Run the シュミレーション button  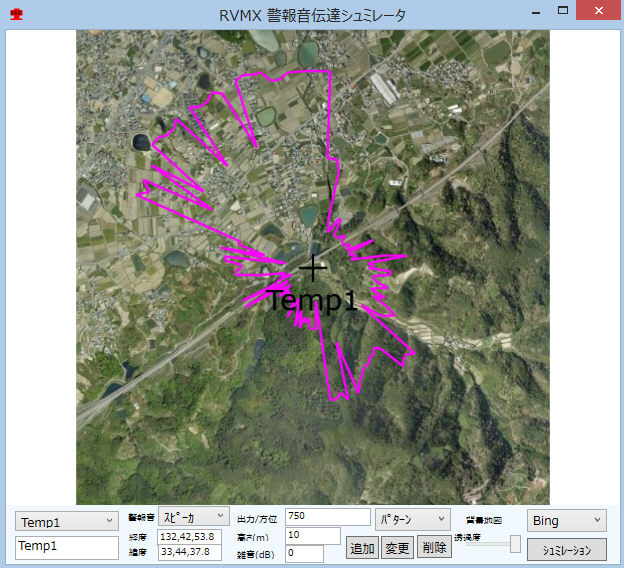tap(566, 550)
